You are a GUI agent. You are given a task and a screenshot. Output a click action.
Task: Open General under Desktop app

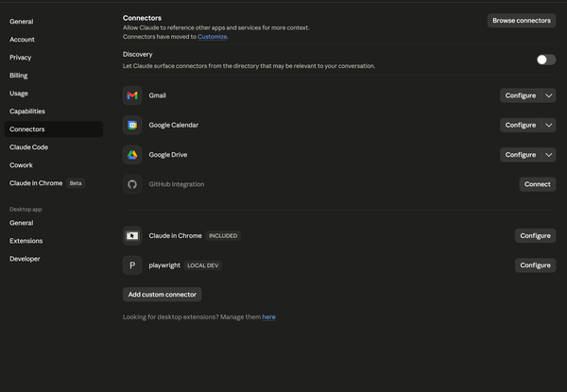[x=54, y=223]
